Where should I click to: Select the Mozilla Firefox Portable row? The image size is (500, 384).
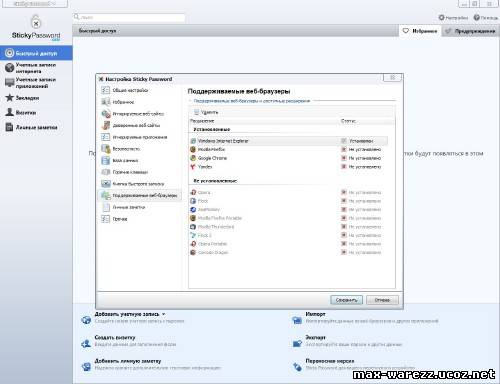click(289, 218)
